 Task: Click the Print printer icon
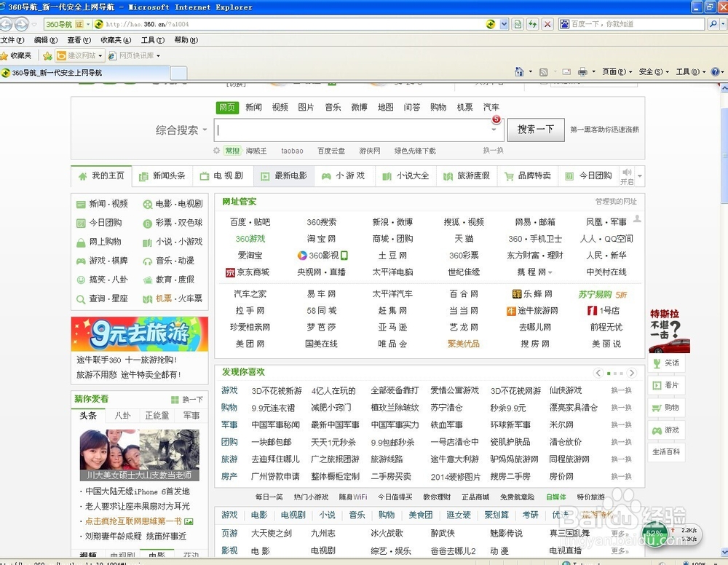[x=582, y=72]
